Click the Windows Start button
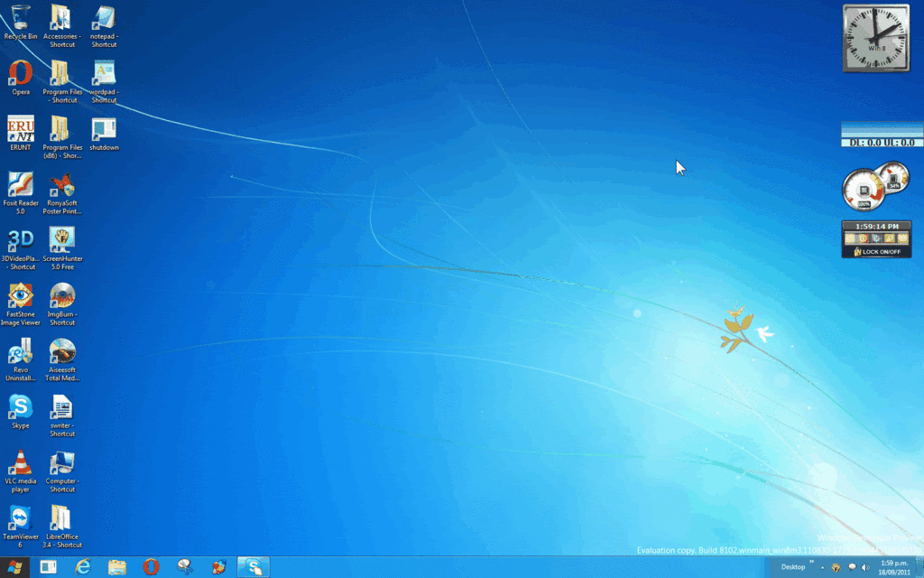The width and height of the screenshot is (924, 578). point(15,567)
